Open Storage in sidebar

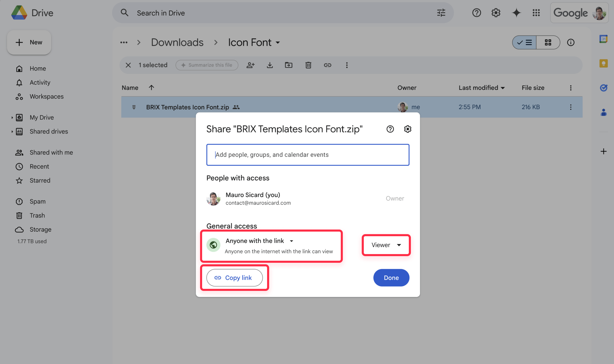33,230
